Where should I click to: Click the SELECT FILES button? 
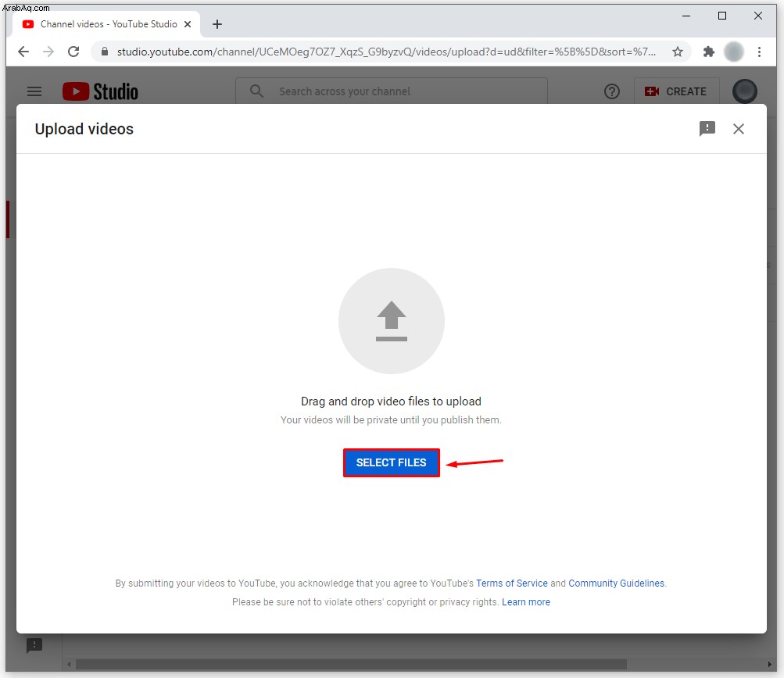[391, 462]
